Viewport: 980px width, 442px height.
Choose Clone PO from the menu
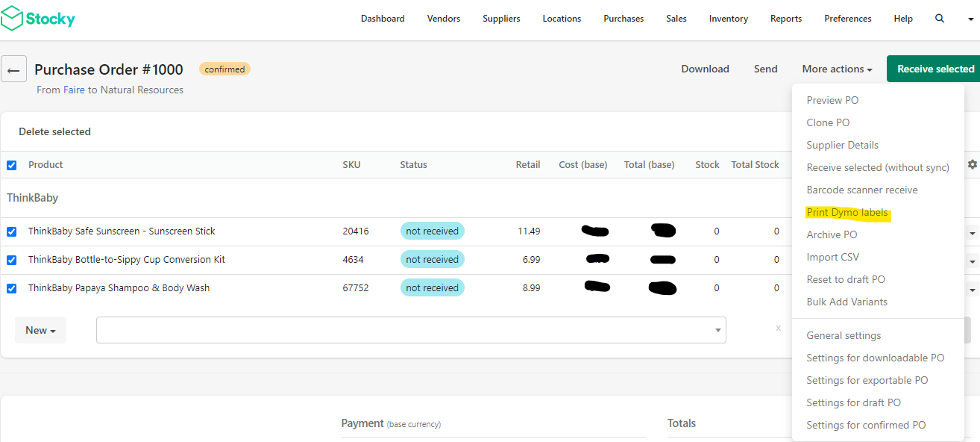tap(828, 122)
